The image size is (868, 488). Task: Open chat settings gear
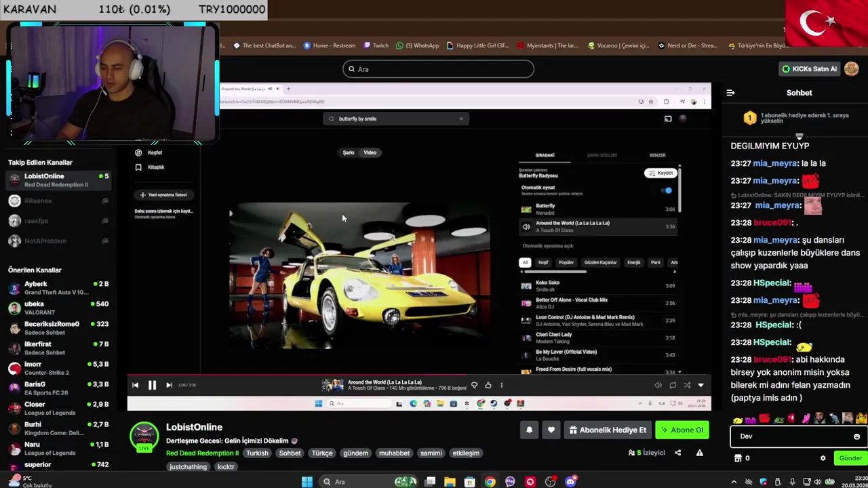click(823, 458)
